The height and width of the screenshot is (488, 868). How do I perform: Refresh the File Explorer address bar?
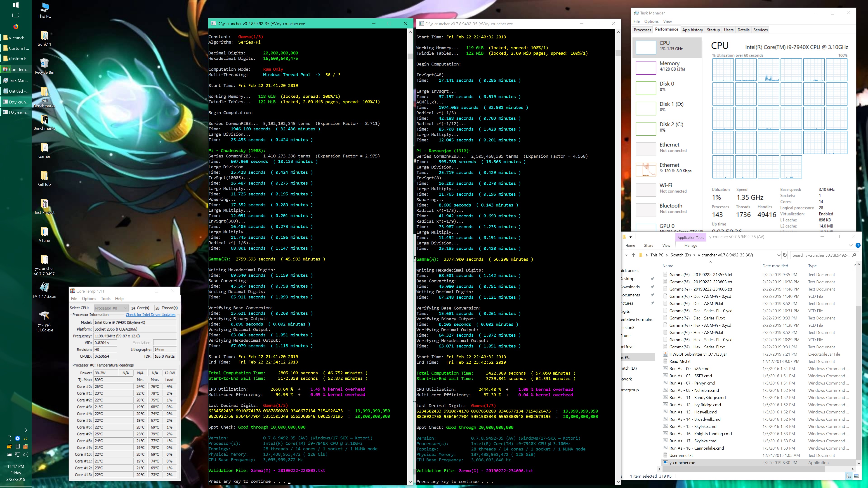pyautogui.click(x=785, y=255)
